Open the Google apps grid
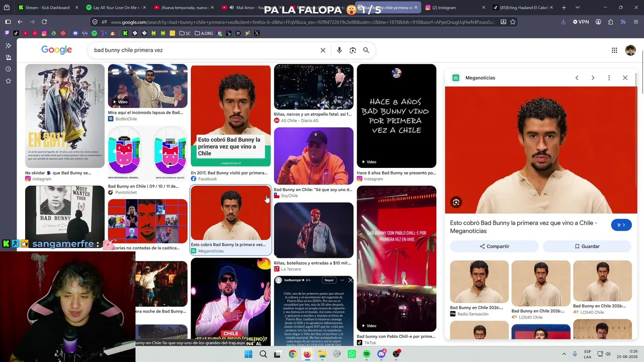 pyautogui.click(x=614, y=50)
